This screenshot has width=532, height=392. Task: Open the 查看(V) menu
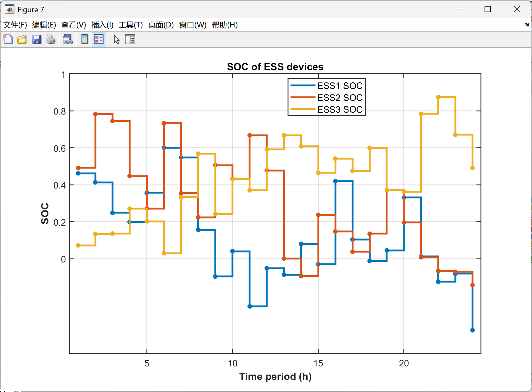73,25
